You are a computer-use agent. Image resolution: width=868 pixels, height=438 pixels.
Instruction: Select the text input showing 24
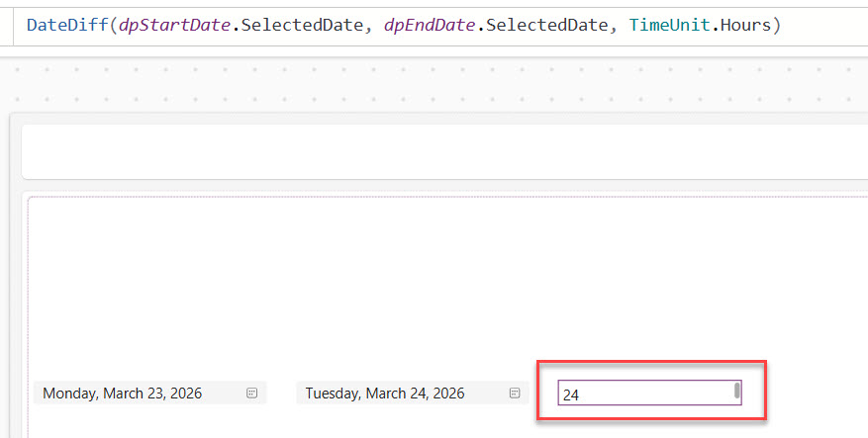point(649,394)
